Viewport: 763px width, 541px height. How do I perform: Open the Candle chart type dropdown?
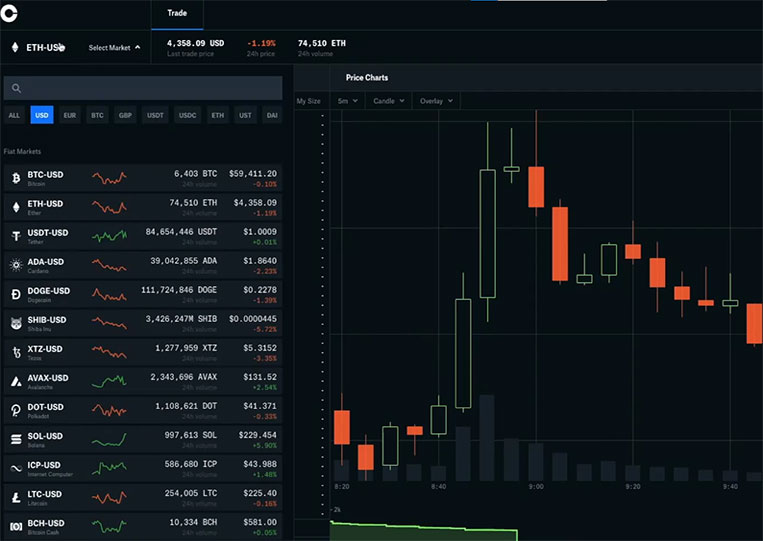388,101
